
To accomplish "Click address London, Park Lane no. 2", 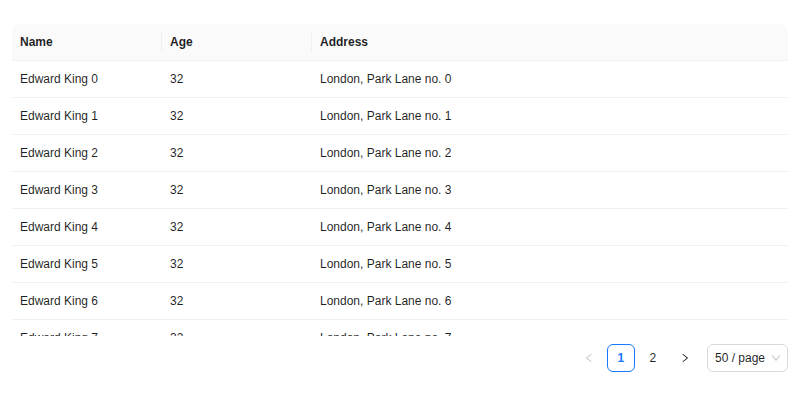I will (x=386, y=153).
